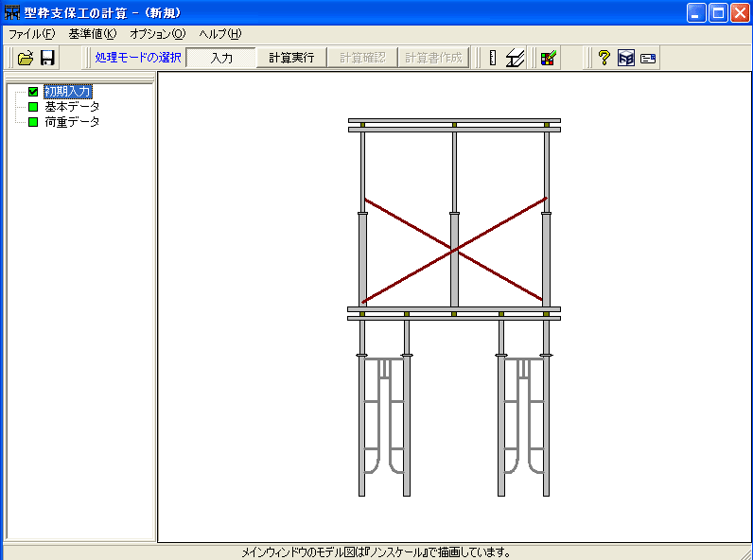Select the 入力 processing mode
The height and width of the screenshot is (560, 753).
pos(221,58)
